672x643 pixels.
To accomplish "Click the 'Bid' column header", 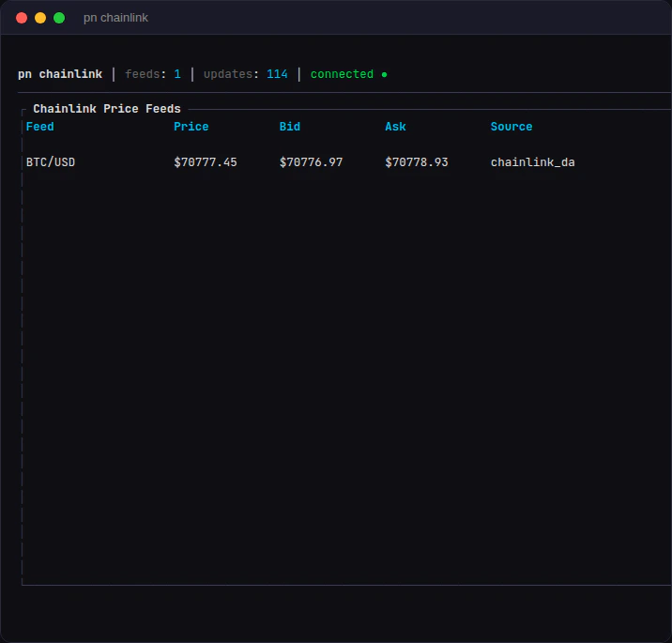I will point(290,127).
